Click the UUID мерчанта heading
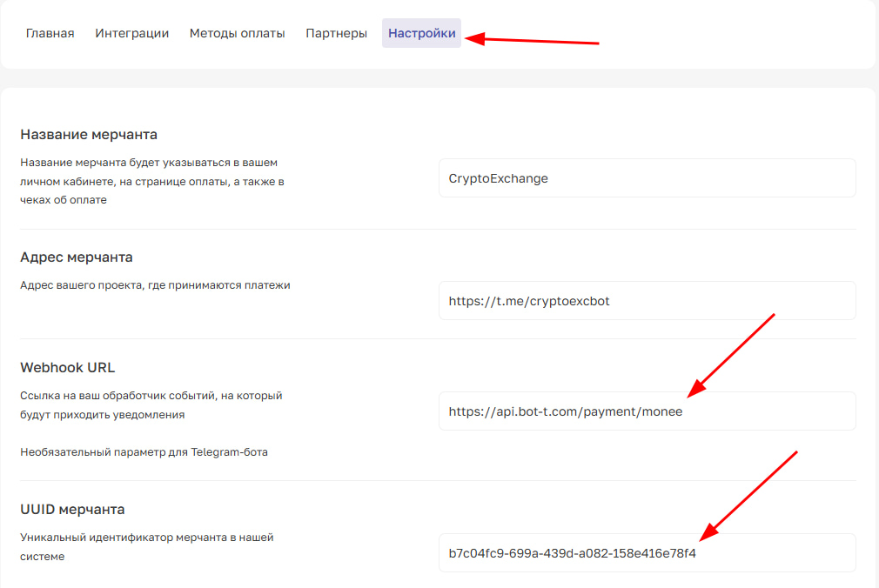The width and height of the screenshot is (879, 588). [x=72, y=510]
